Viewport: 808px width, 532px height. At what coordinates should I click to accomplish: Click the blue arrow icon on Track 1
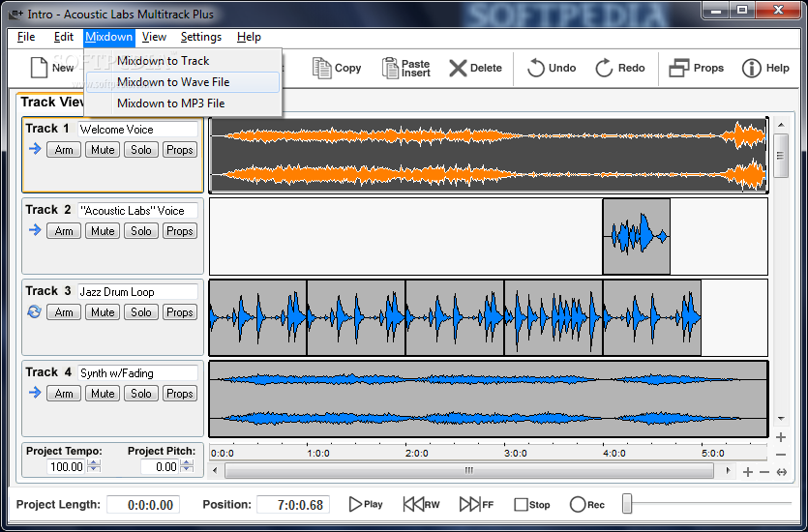coord(35,149)
